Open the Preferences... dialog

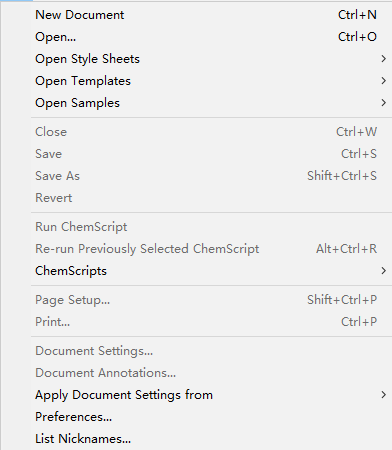[211, 417]
